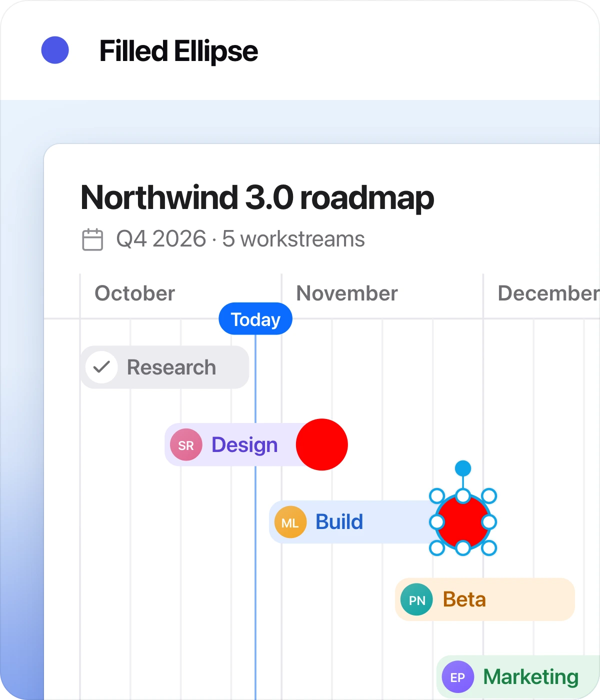Open the Marketing workstream bar
This screenshot has width=600, height=700.
pyautogui.click(x=518, y=677)
